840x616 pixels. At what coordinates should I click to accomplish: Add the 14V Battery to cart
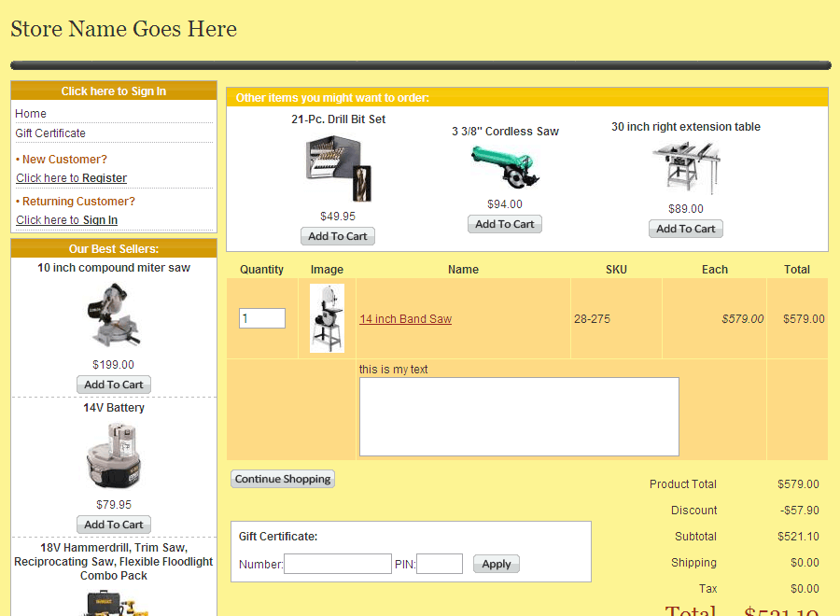pos(114,525)
